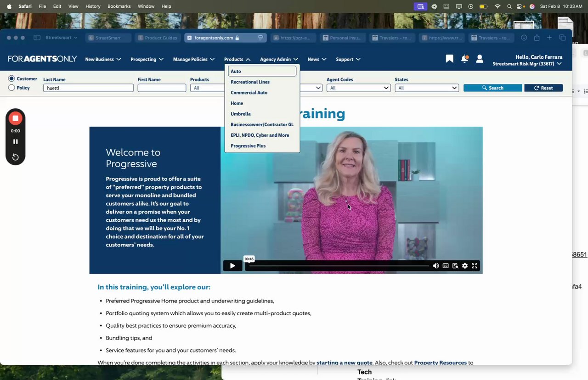
Task: Open the Property Resources link
Action: pos(441,363)
